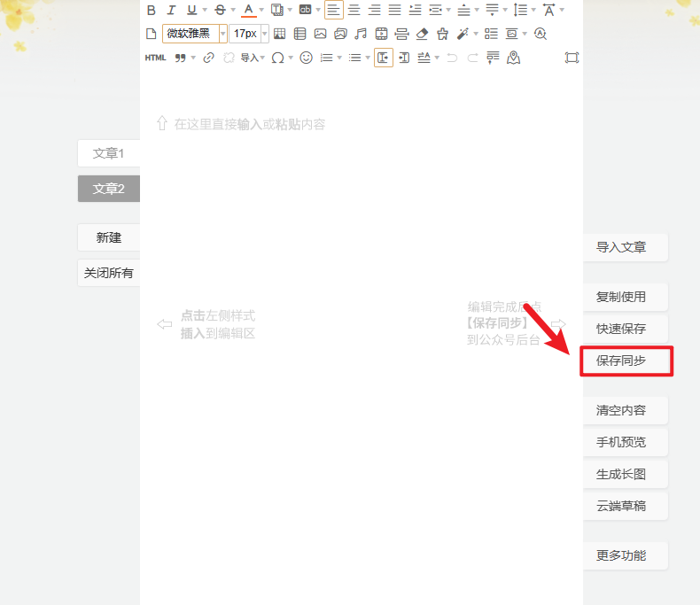This screenshot has width=700, height=605.
Task: Click the paragraph spacing before icon
Action: click(463, 10)
